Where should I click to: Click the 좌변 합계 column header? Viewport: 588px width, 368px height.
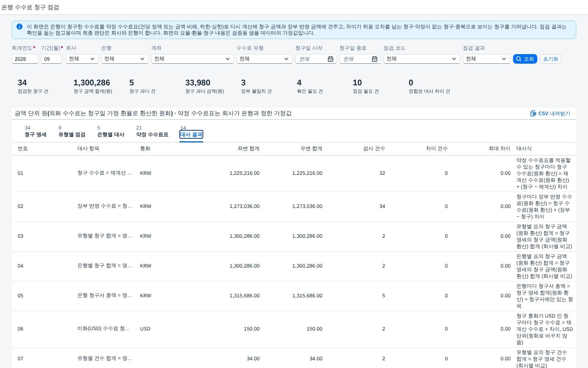248,149
